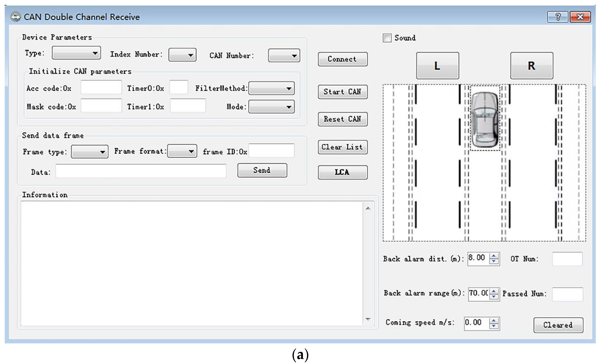Expand the Frame format dropdown

[182, 151]
